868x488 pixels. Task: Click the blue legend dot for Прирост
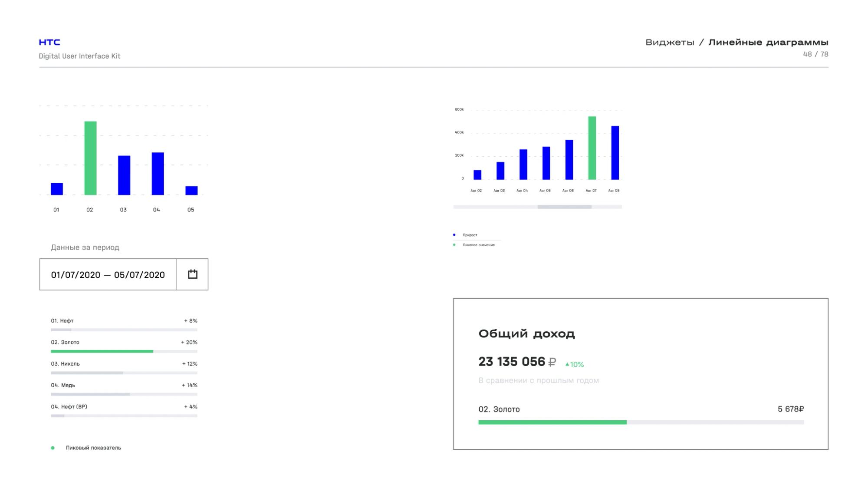tap(454, 235)
